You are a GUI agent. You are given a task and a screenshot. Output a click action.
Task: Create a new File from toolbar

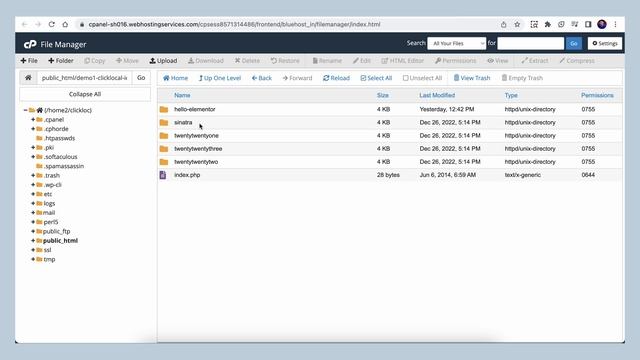(x=29, y=60)
